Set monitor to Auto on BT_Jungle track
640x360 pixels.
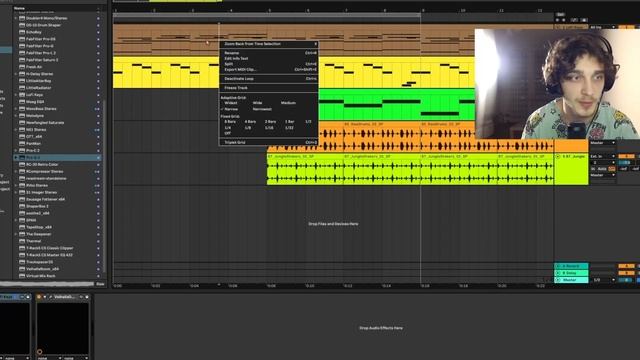602,169
